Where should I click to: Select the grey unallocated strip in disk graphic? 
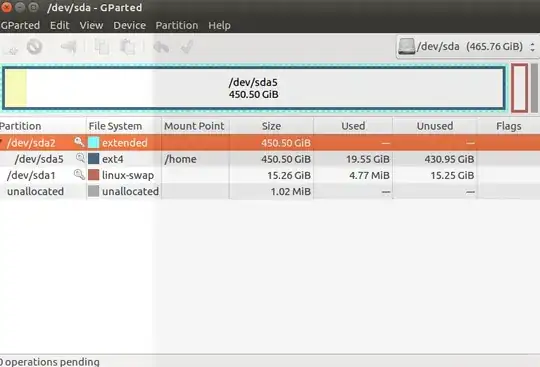(534, 88)
